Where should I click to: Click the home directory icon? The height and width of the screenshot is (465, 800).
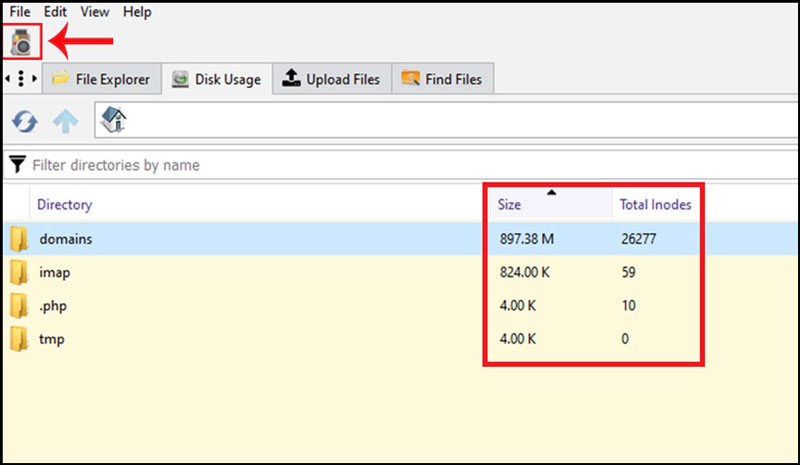[x=114, y=122]
